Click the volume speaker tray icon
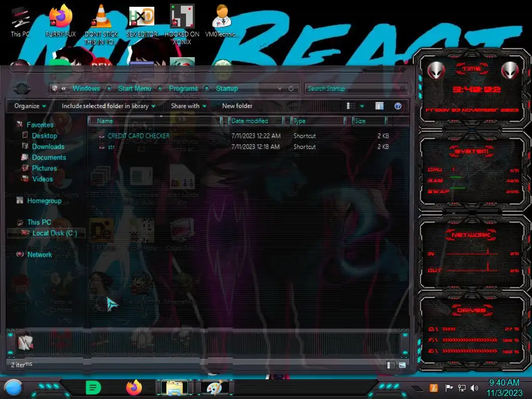Viewport: 532px width, 399px height. click(x=474, y=388)
